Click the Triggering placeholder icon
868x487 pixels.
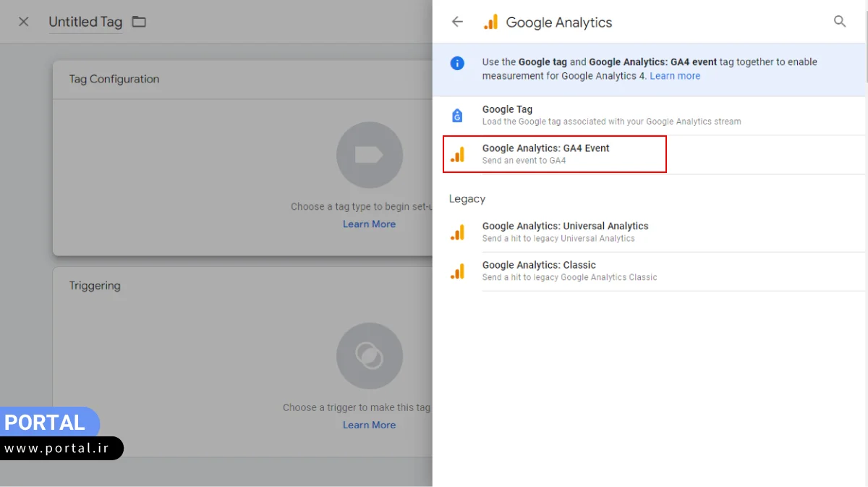[370, 355]
